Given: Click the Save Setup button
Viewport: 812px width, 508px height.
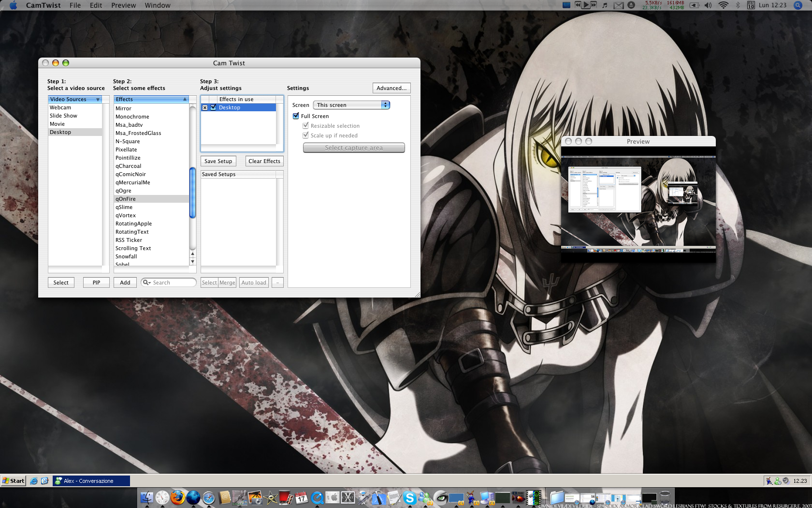Looking at the screenshot, I should [218, 161].
